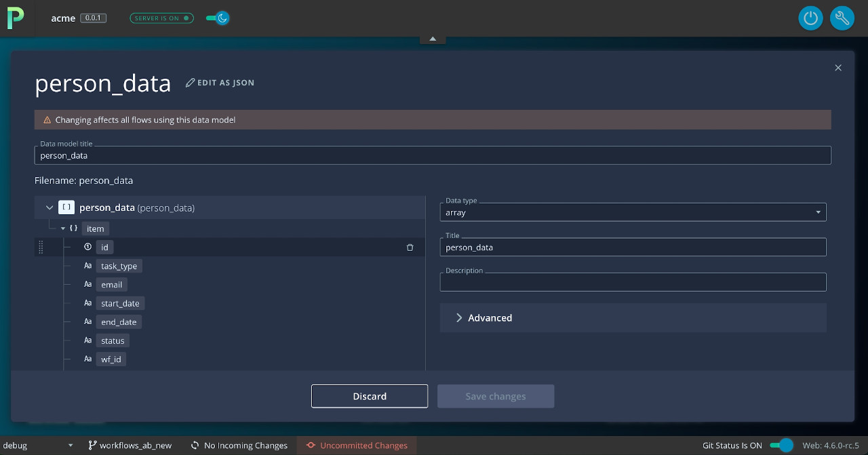Open the Data type dropdown

click(633, 212)
